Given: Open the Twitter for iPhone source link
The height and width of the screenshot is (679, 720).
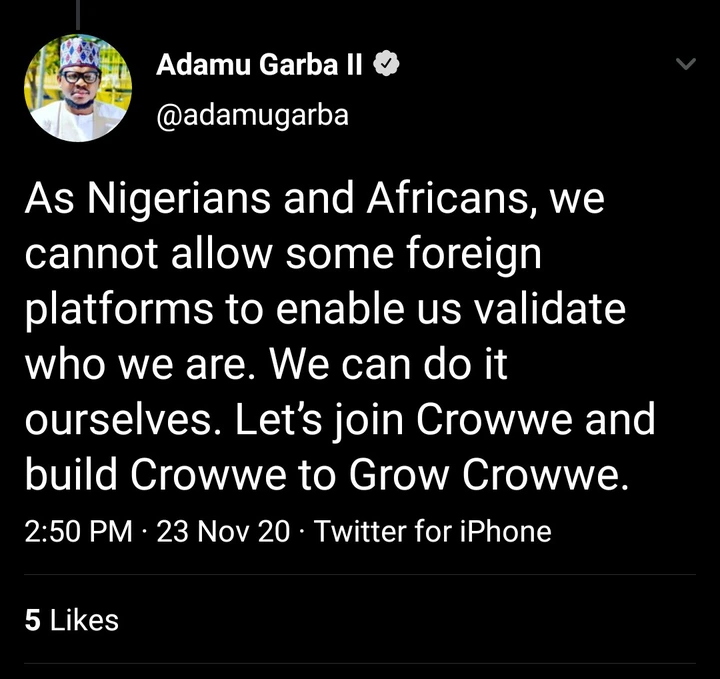Looking at the screenshot, I should (x=432, y=531).
